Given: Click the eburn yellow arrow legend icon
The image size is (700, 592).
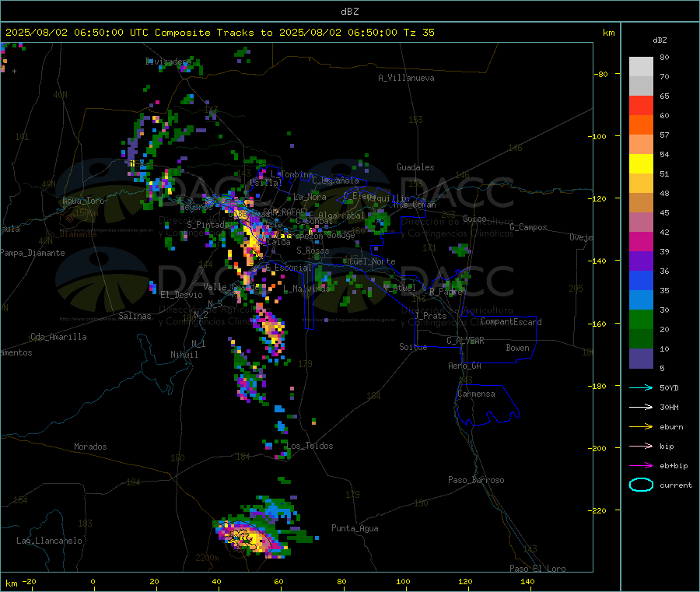Looking at the screenshot, I should point(641,427).
